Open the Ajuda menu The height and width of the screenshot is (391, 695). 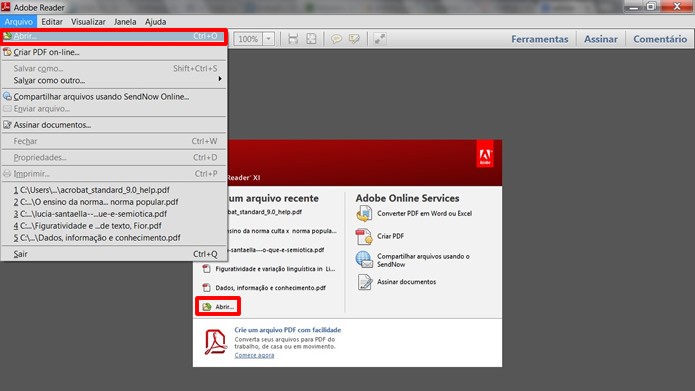click(x=156, y=22)
